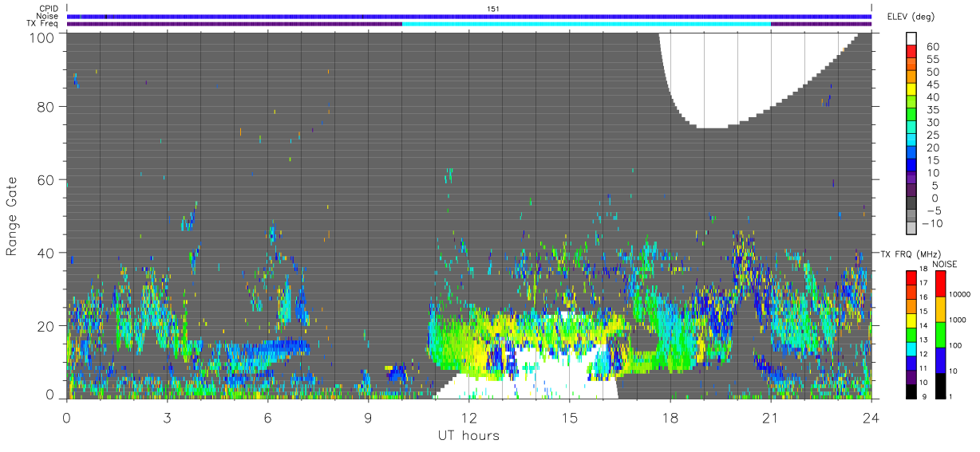Click the 30 tick on the ELEV legend
The image size is (980, 452).
(x=931, y=123)
